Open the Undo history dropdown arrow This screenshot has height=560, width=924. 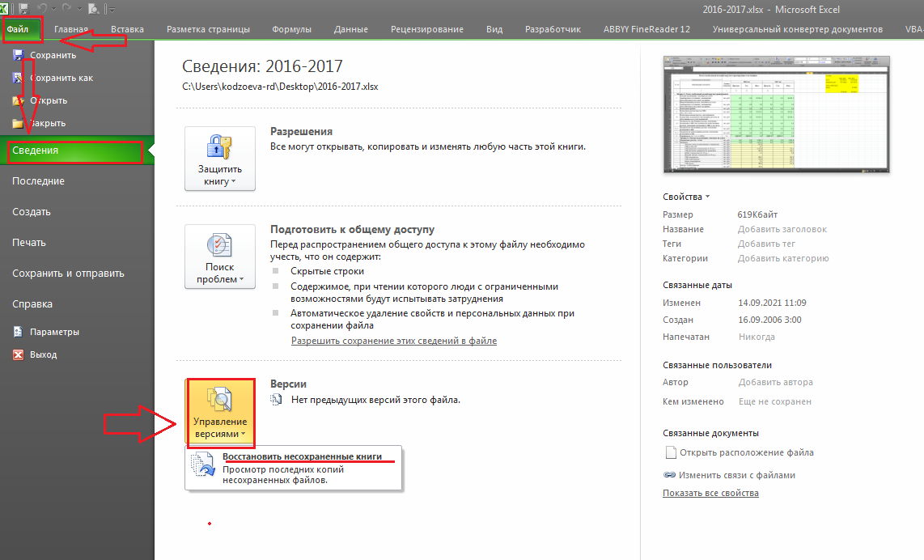coord(53,9)
